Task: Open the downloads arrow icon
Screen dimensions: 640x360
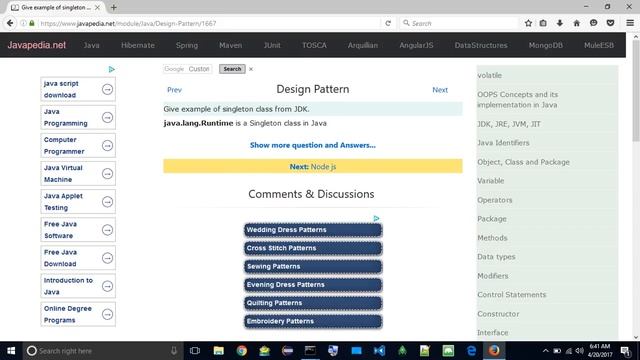Action: [x=560, y=23]
